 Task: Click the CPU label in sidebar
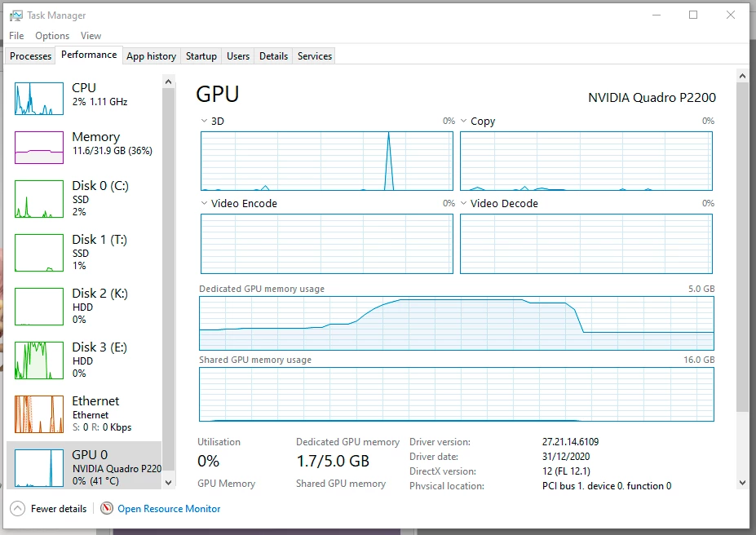84,88
